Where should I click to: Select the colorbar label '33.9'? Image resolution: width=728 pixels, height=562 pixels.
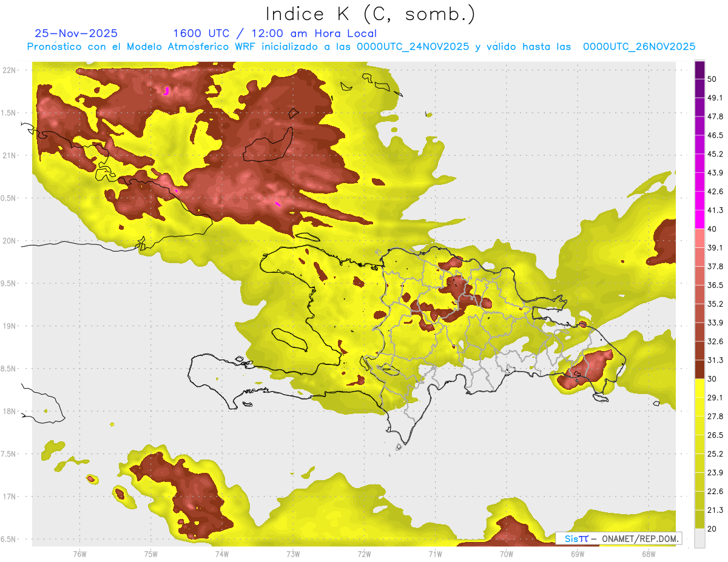(715, 323)
